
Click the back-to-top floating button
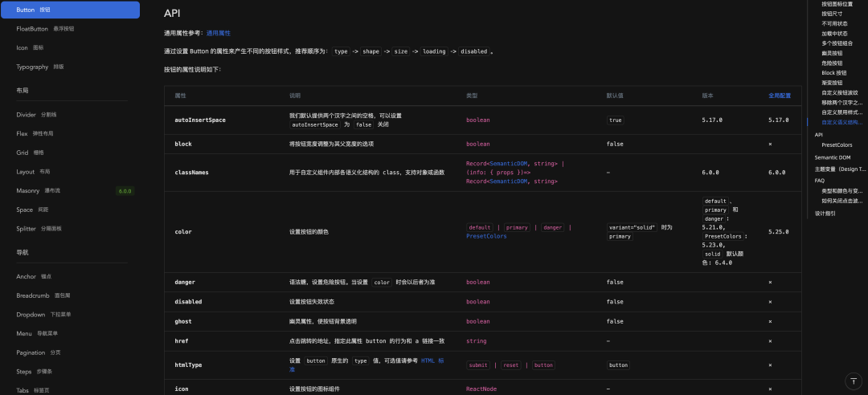click(x=853, y=381)
